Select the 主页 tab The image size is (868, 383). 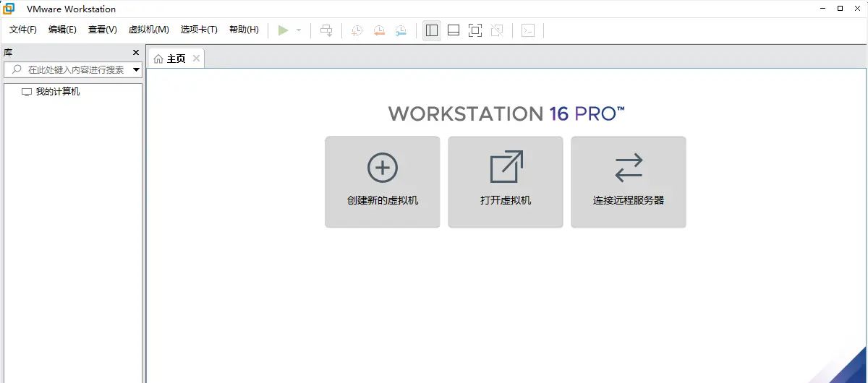coord(176,59)
